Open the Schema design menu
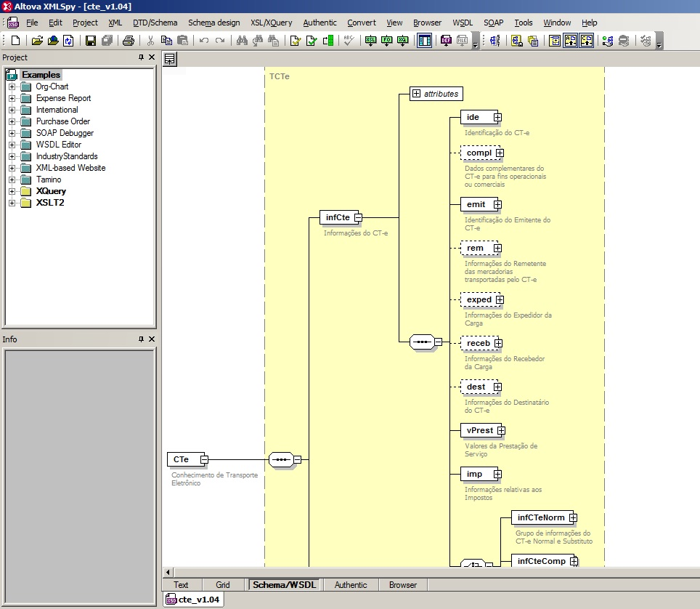This screenshot has width=700, height=609. tap(213, 23)
